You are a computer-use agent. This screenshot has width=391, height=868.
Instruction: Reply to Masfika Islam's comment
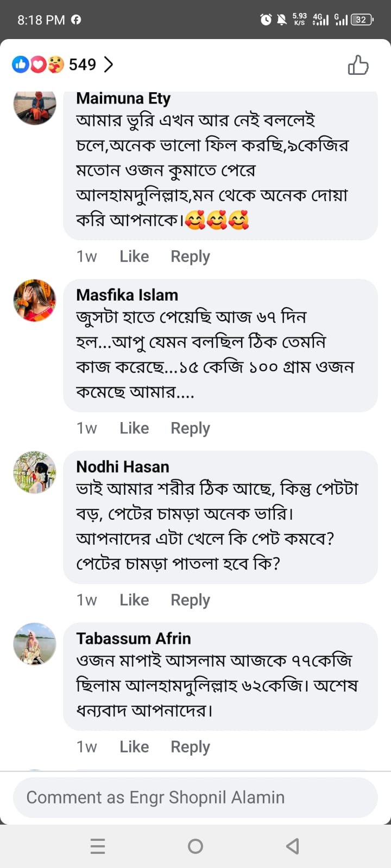pos(190,428)
